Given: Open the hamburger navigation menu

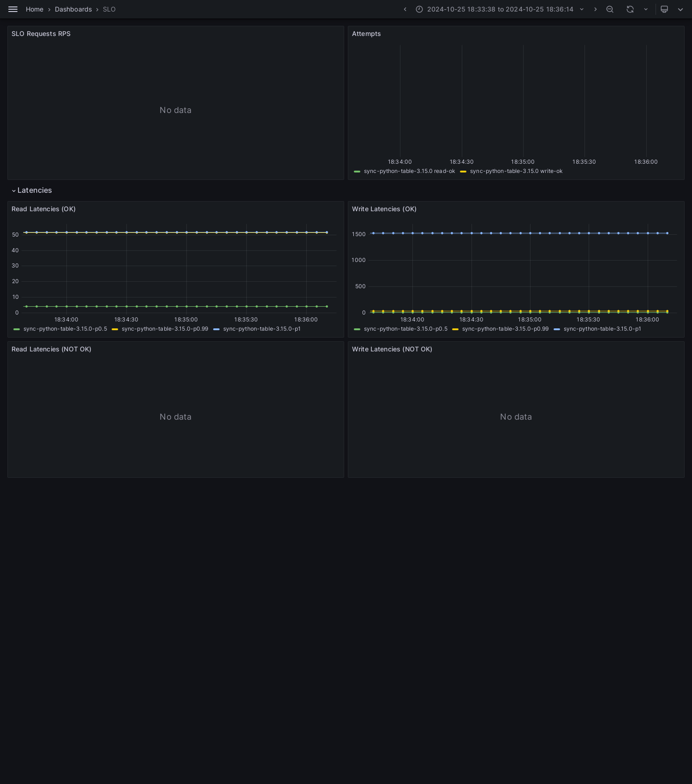Looking at the screenshot, I should click(x=13, y=9).
